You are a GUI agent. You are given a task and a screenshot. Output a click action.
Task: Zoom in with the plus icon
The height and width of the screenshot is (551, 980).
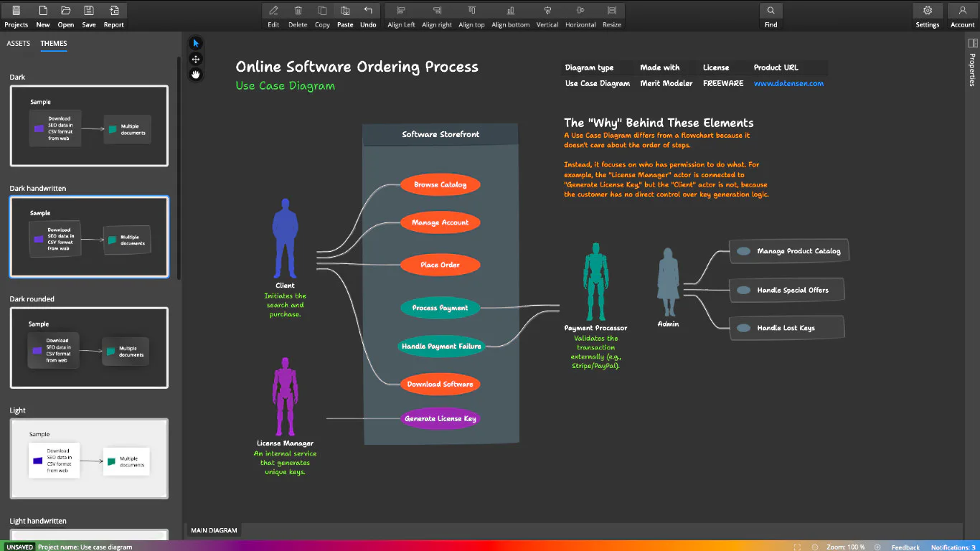click(877, 547)
